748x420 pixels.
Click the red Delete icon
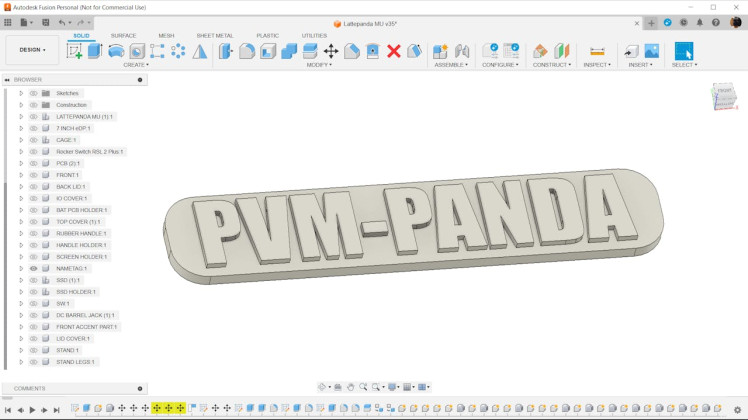[x=394, y=51]
